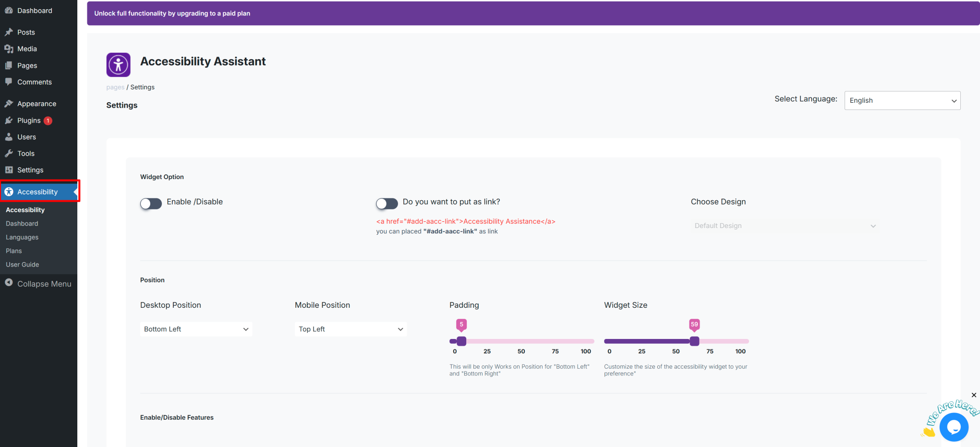Click the Comments bubble icon

coord(9,82)
